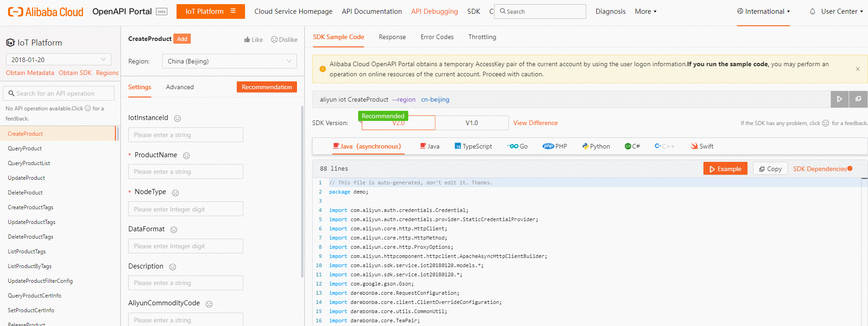
Task: Click the Like thumbs-up icon
Action: point(247,40)
